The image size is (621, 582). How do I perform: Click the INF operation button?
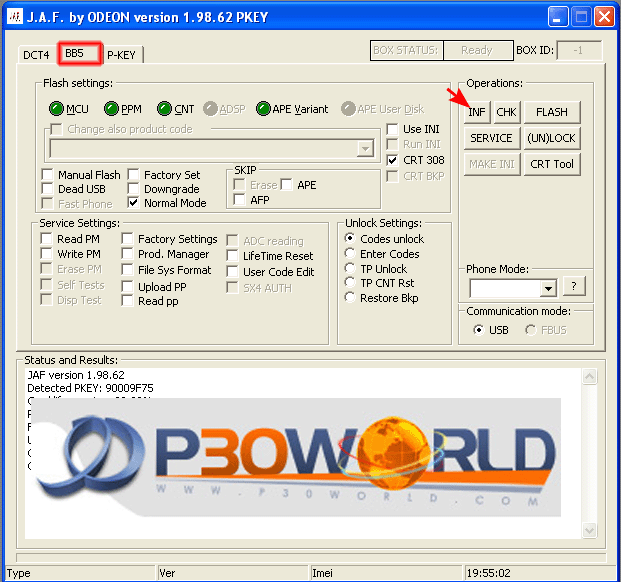click(x=477, y=112)
